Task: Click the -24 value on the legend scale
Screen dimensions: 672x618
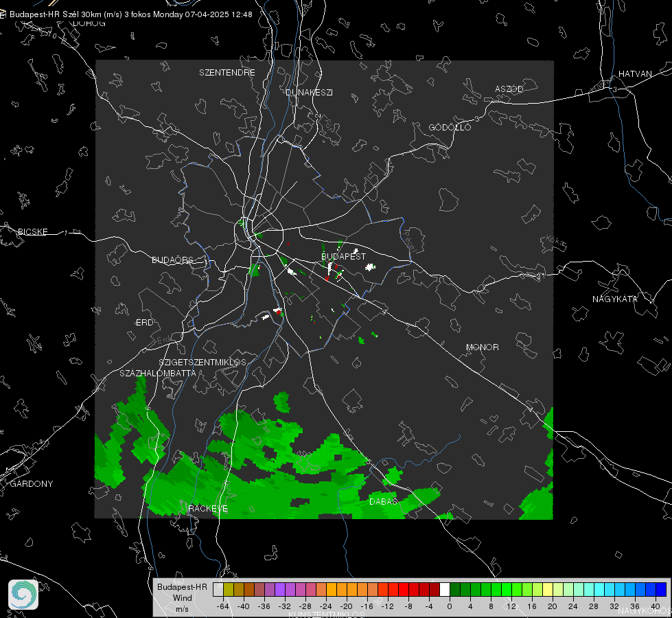Action: [326, 606]
